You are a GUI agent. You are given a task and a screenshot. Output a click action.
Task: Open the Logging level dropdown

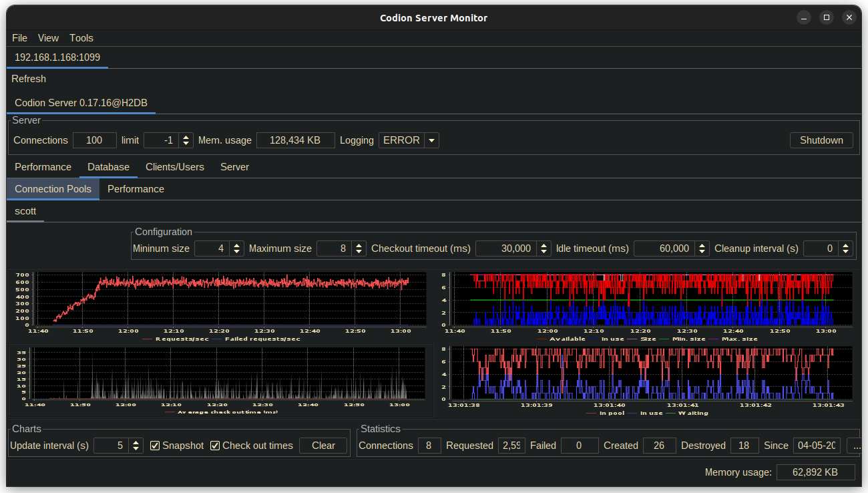[x=431, y=140]
